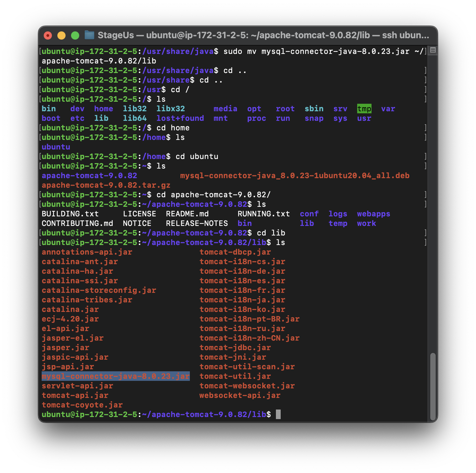Image resolution: width=476 pixels, height=473 pixels.
Task: Click the RUNNING.txt file name
Action: click(264, 214)
